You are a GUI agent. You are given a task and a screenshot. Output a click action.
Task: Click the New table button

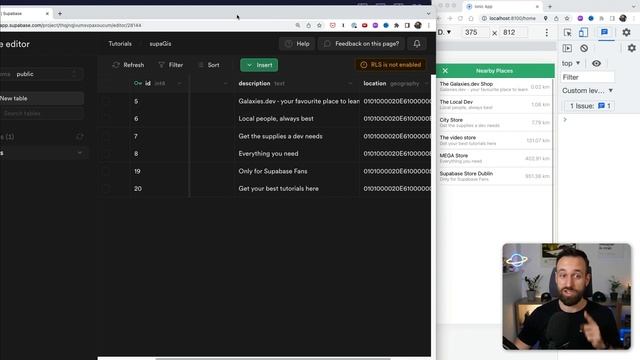pyautogui.click(x=42, y=98)
